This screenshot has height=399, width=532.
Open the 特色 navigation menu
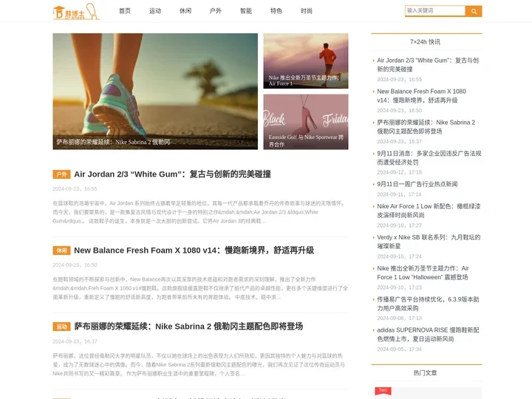click(276, 11)
